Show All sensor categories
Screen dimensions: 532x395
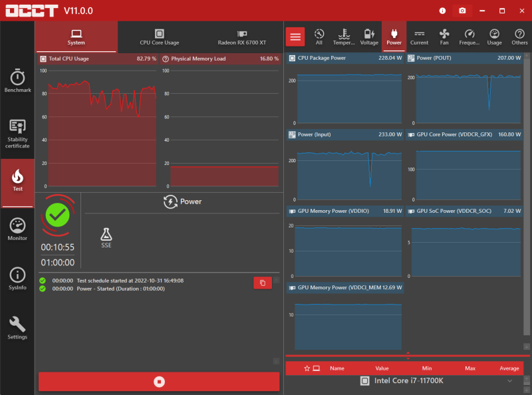coord(319,37)
